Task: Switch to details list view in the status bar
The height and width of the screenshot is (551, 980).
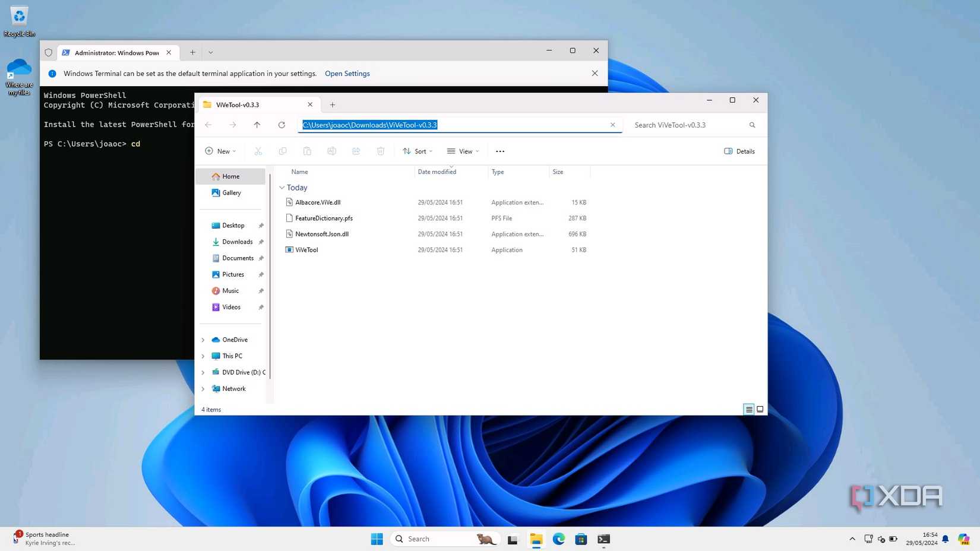Action: [x=748, y=409]
